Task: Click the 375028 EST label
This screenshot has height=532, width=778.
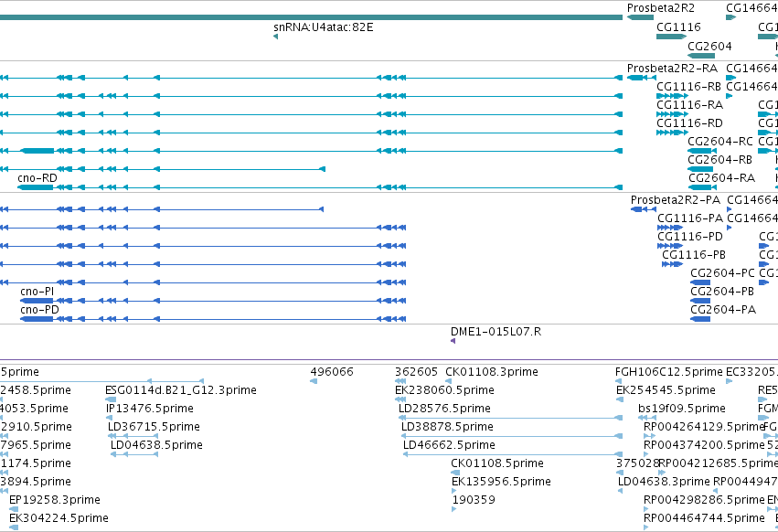Action: tap(637, 463)
